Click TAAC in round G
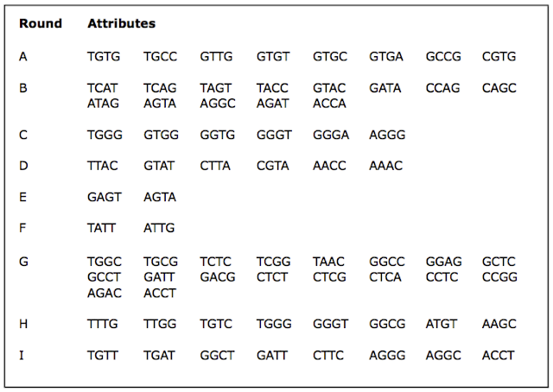 click(328, 262)
